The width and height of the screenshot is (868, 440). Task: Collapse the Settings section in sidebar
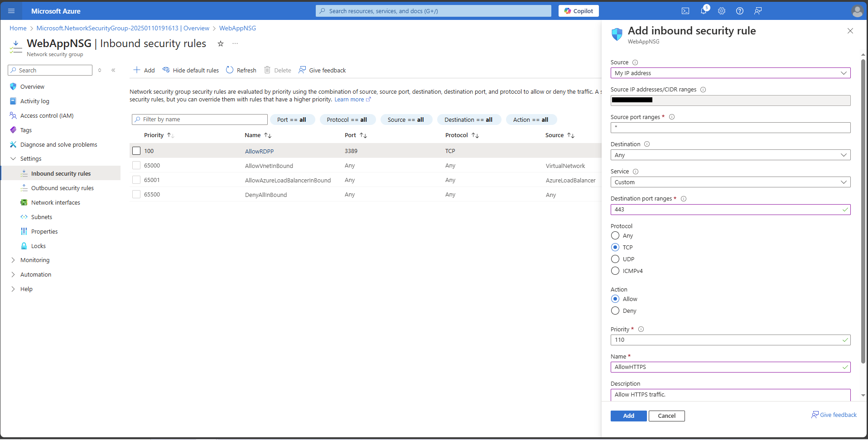tap(13, 158)
